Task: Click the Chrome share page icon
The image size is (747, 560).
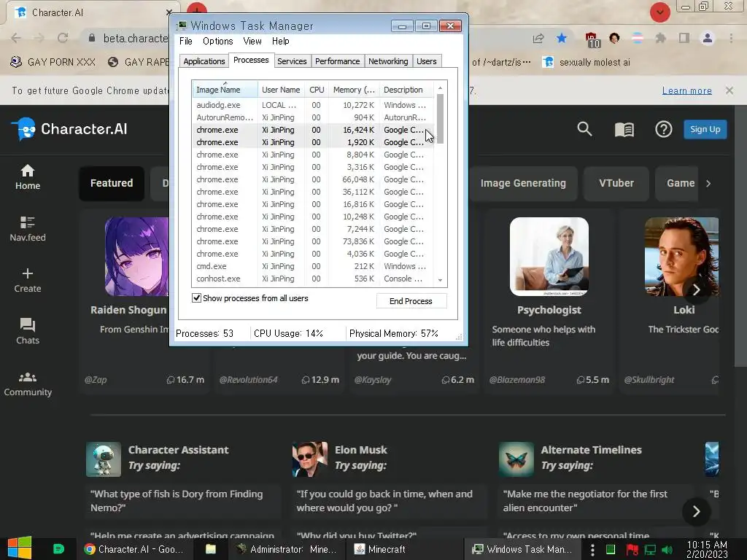Action: click(x=538, y=38)
